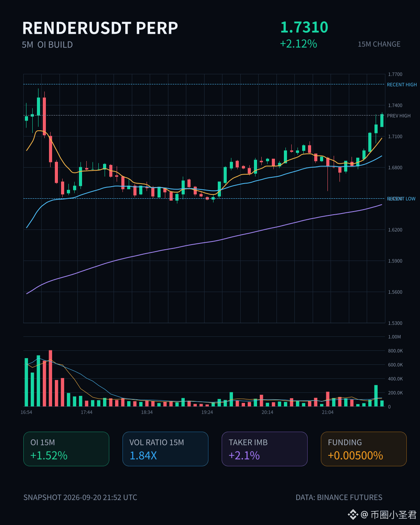Click the RECENT LOW line label
This screenshot has height=525, width=420.
401,199
